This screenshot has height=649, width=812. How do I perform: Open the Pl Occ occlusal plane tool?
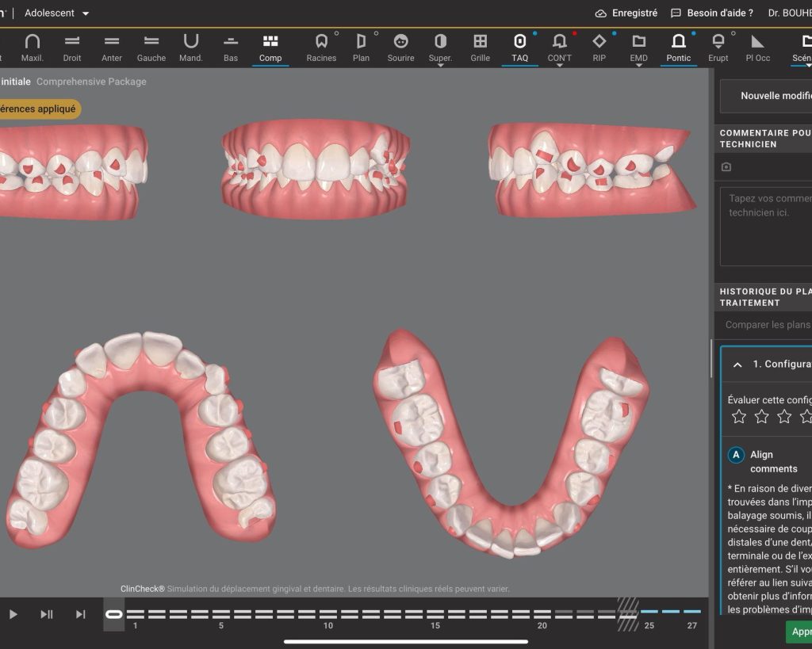757,48
